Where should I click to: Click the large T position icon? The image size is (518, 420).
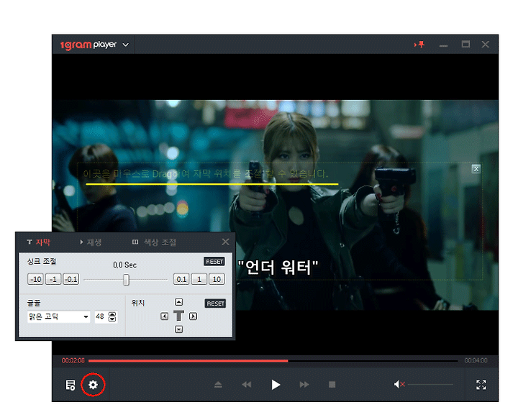tap(178, 316)
